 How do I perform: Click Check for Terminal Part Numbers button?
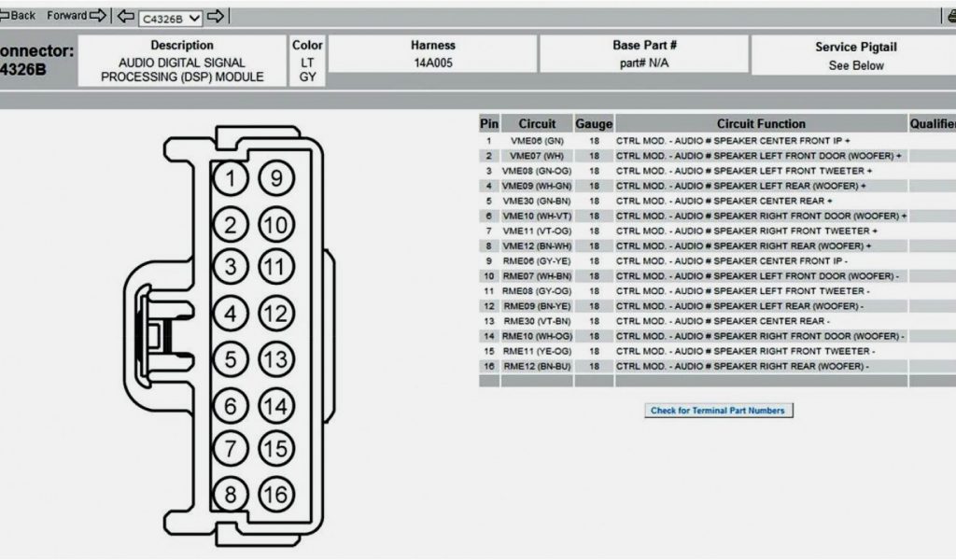(x=718, y=411)
